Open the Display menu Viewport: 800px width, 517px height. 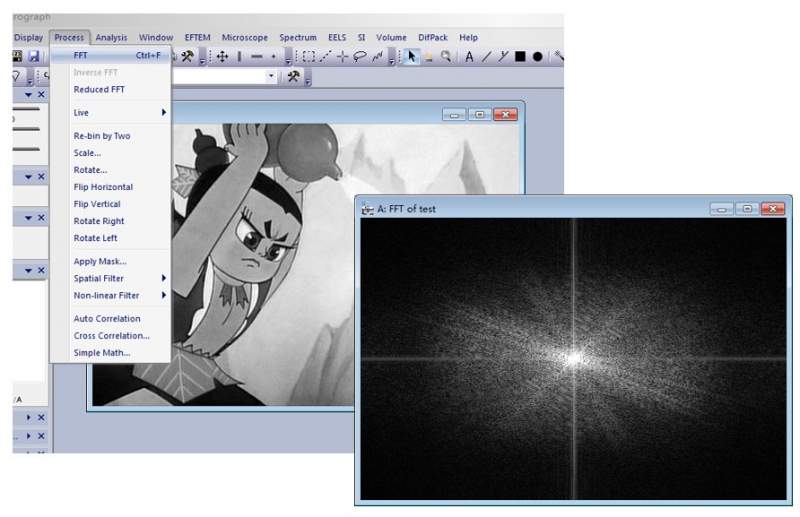pos(28,37)
